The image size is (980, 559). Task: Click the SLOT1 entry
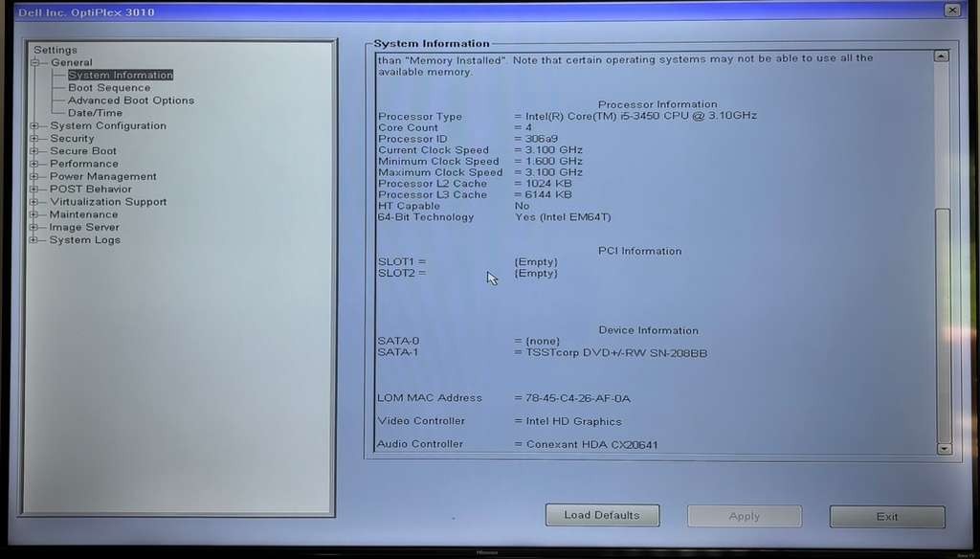467,262
